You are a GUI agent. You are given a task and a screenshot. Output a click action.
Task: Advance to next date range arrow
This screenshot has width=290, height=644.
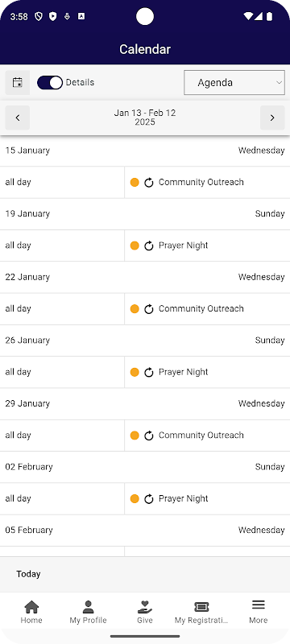point(272,118)
